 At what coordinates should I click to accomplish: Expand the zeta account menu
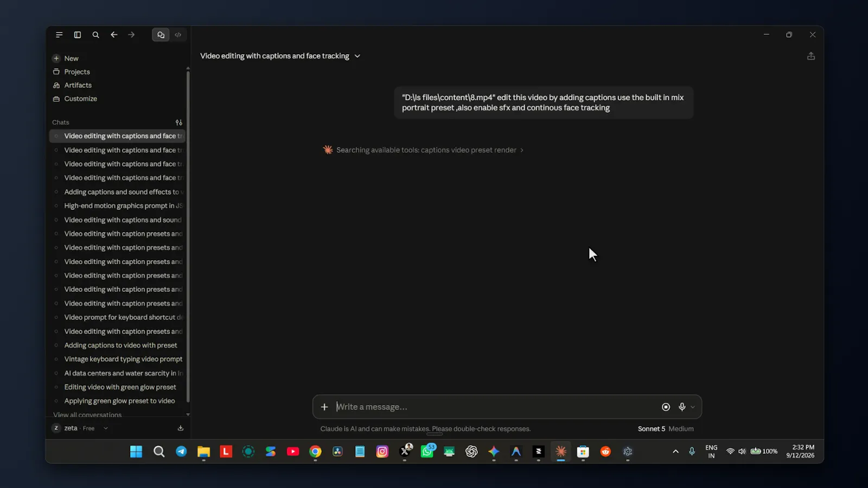tap(80, 428)
